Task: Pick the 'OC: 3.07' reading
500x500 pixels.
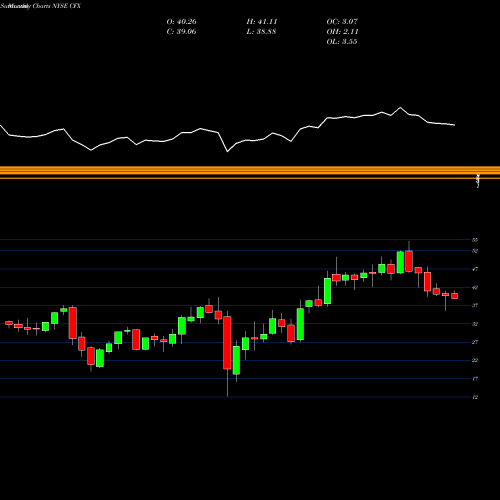Action: [342, 22]
